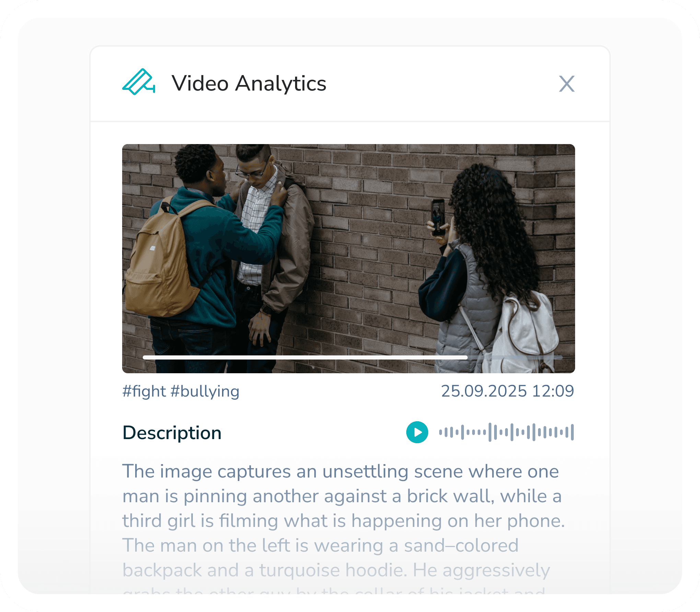
Task: Open the #fight tag
Action: coord(144,391)
